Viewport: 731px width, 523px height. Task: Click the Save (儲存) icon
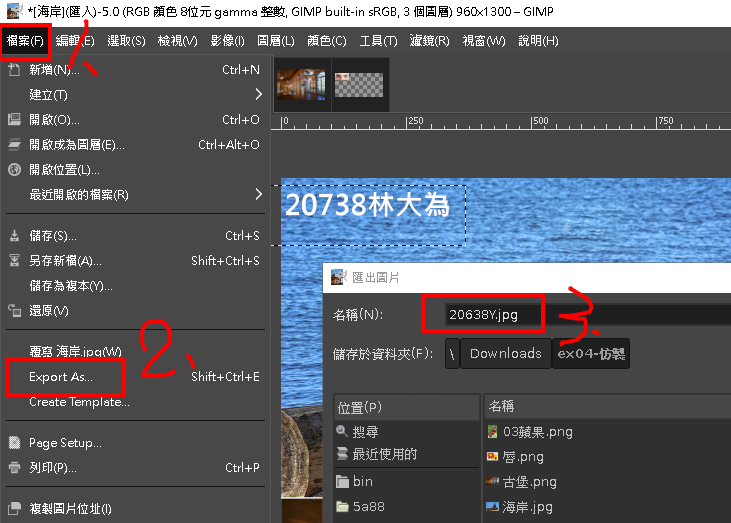coord(14,236)
